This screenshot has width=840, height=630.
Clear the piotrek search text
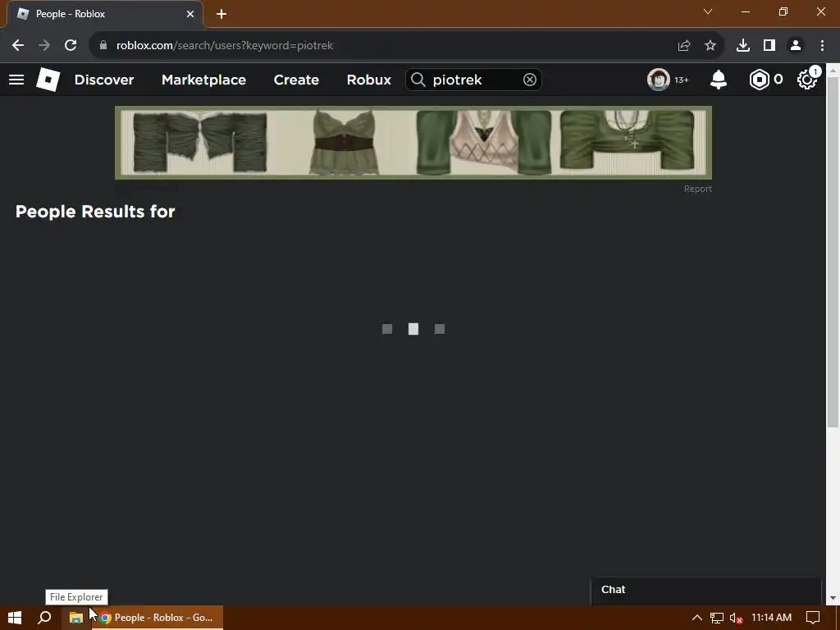[x=529, y=80]
